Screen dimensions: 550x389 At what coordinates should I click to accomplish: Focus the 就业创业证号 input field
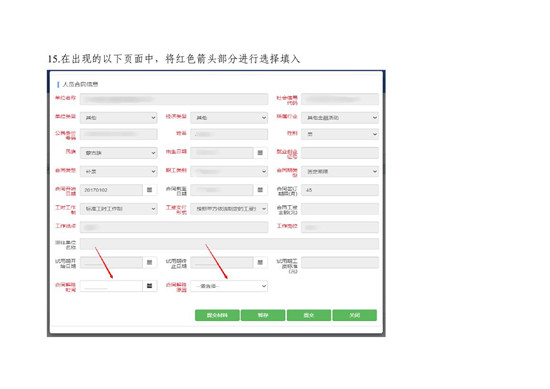[x=340, y=153]
